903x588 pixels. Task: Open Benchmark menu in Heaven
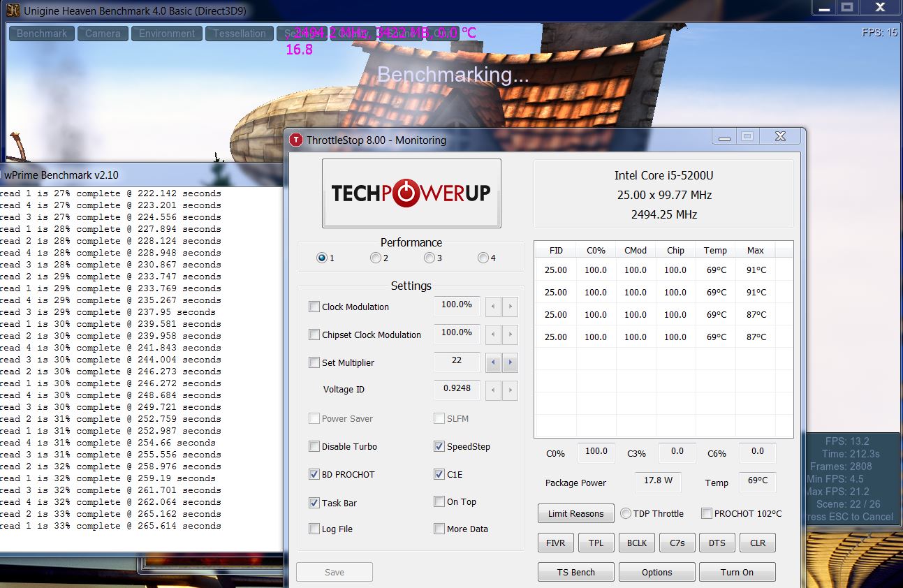[x=42, y=34]
